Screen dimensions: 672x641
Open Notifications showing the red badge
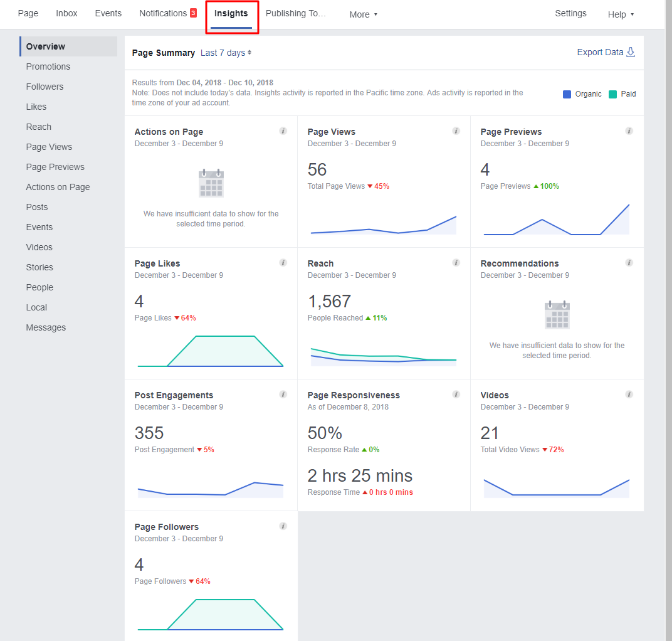click(167, 13)
